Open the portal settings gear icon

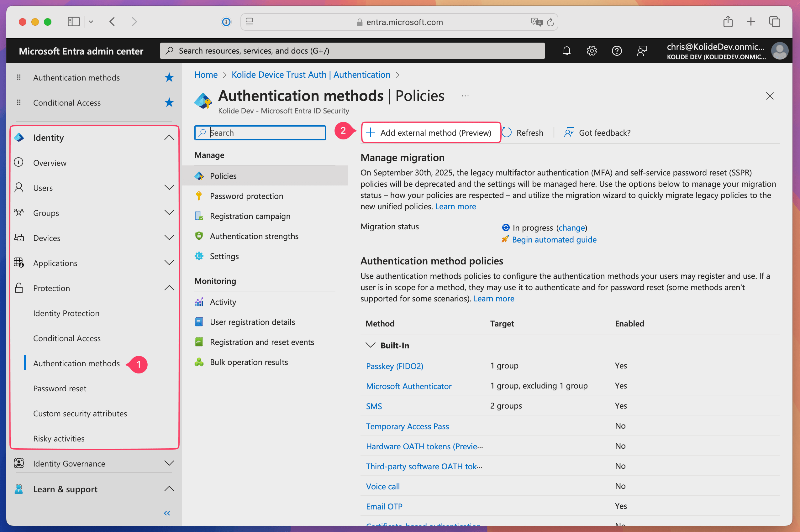click(x=592, y=51)
